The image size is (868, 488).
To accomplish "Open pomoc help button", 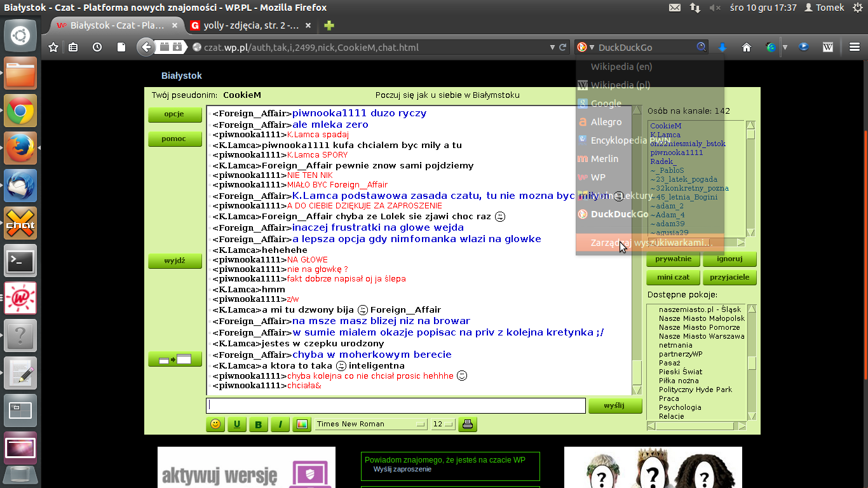I will (x=175, y=139).
